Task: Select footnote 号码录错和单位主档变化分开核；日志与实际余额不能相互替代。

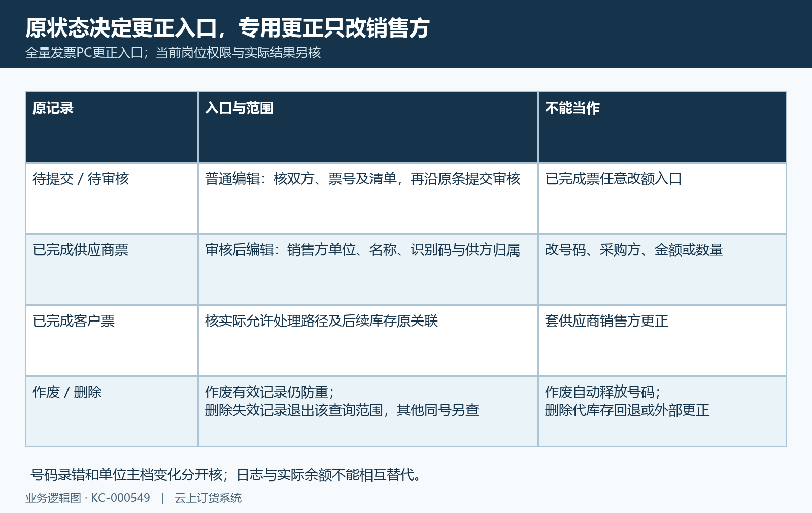Action: (x=226, y=475)
